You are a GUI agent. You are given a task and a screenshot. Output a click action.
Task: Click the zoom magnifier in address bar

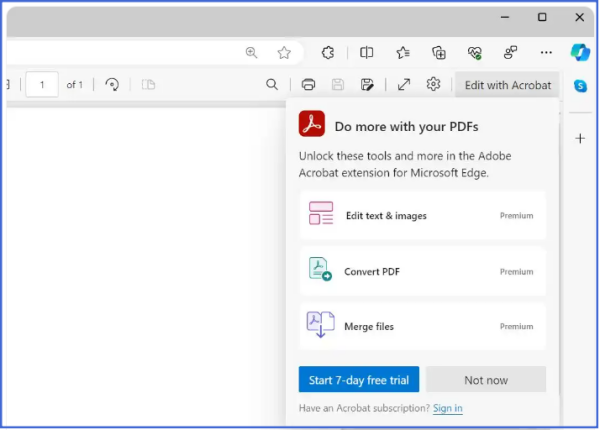[x=252, y=53]
